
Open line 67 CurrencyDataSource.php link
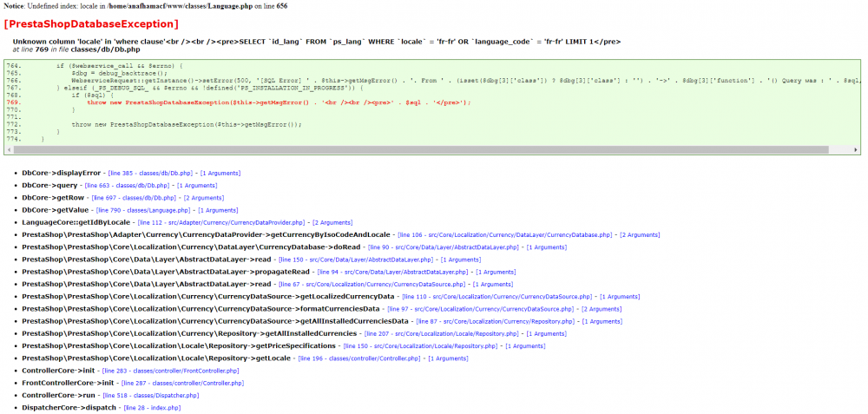point(372,284)
